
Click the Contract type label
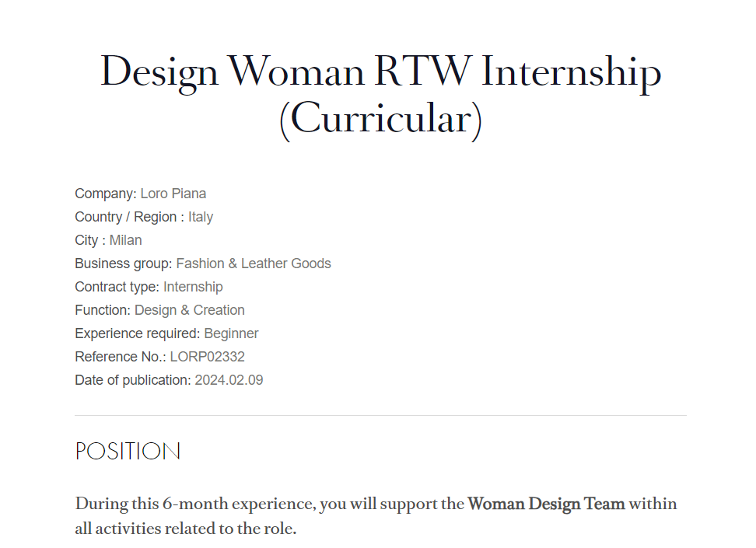(x=117, y=288)
